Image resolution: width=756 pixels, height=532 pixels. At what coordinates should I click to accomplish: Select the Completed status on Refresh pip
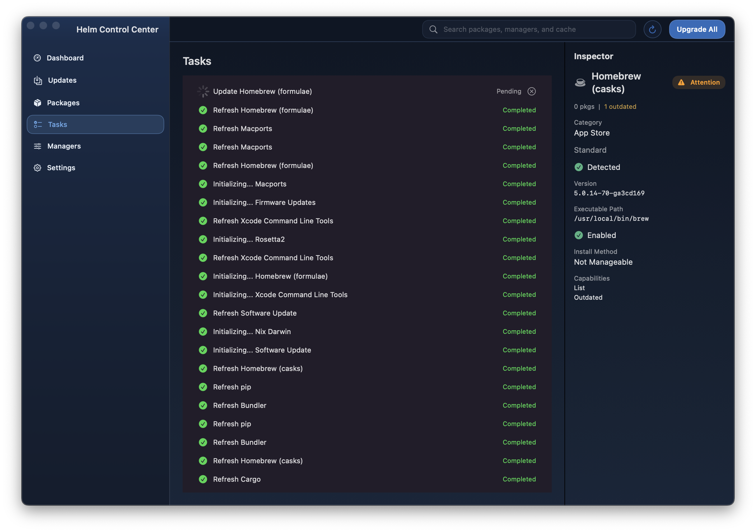[519, 387]
